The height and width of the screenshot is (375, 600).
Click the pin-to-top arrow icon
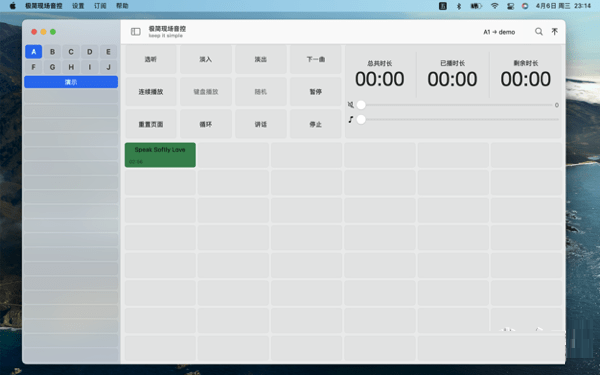tap(554, 31)
